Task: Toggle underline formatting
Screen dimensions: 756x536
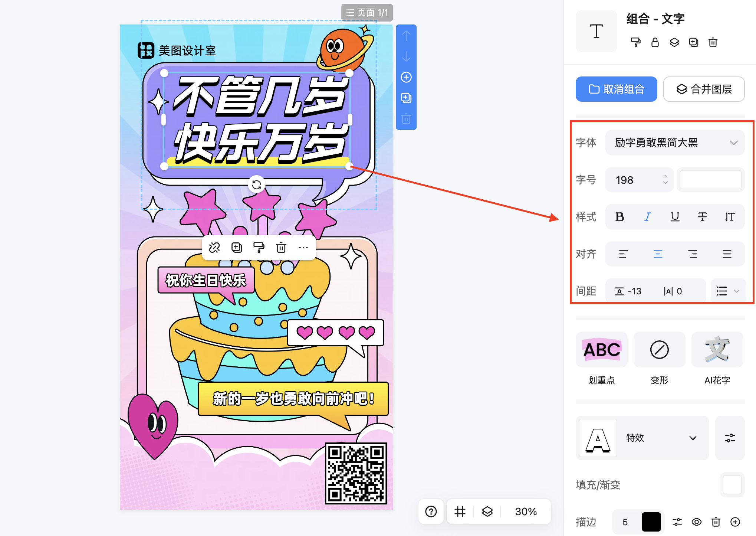Action: pyautogui.click(x=675, y=217)
